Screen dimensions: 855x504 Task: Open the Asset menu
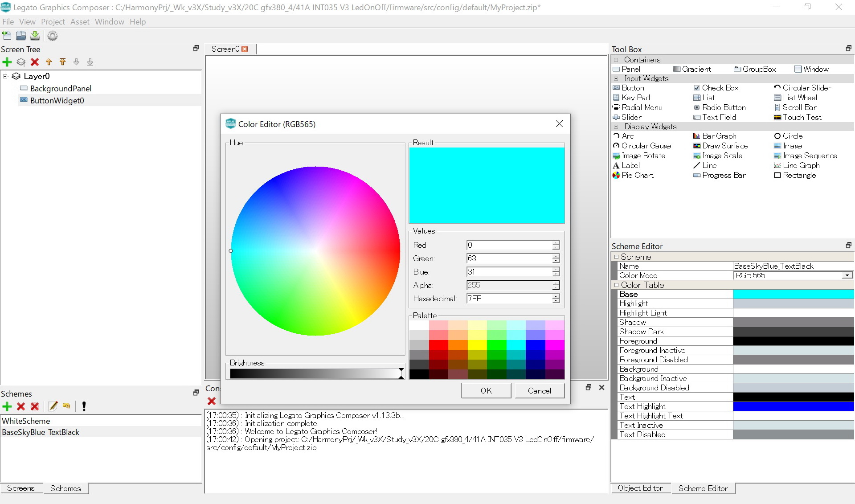click(80, 22)
